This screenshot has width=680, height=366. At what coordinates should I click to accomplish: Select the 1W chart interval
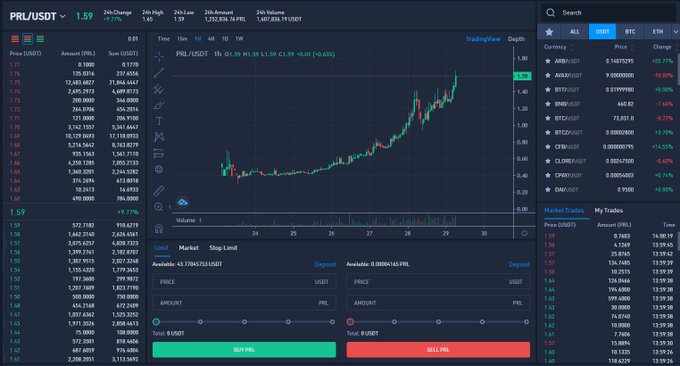[x=239, y=39]
